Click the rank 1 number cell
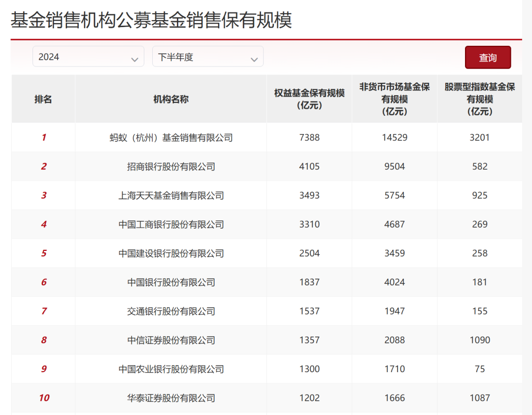 [x=43, y=138]
